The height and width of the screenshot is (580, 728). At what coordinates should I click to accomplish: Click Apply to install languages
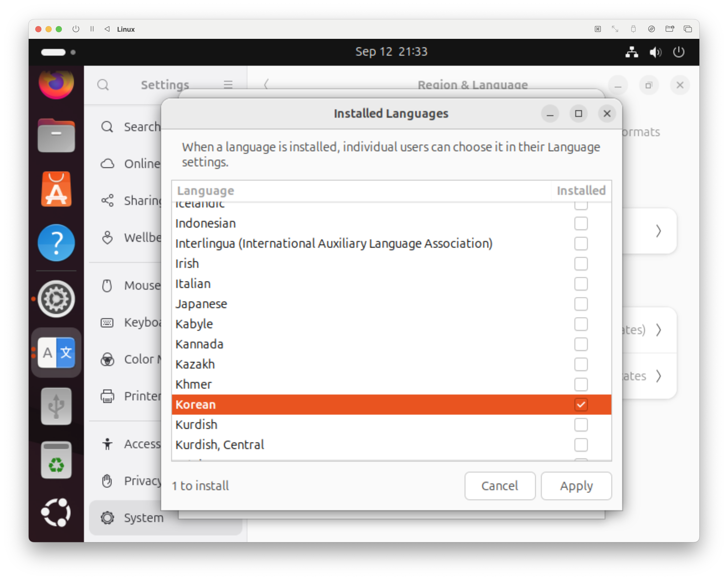[x=576, y=486]
